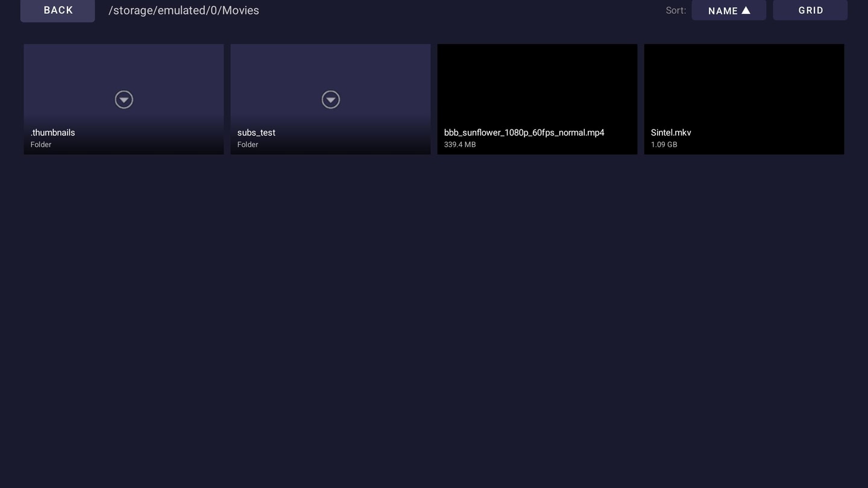Click the 1.09 GB file size text
This screenshot has width=868, height=488.
tap(664, 145)
